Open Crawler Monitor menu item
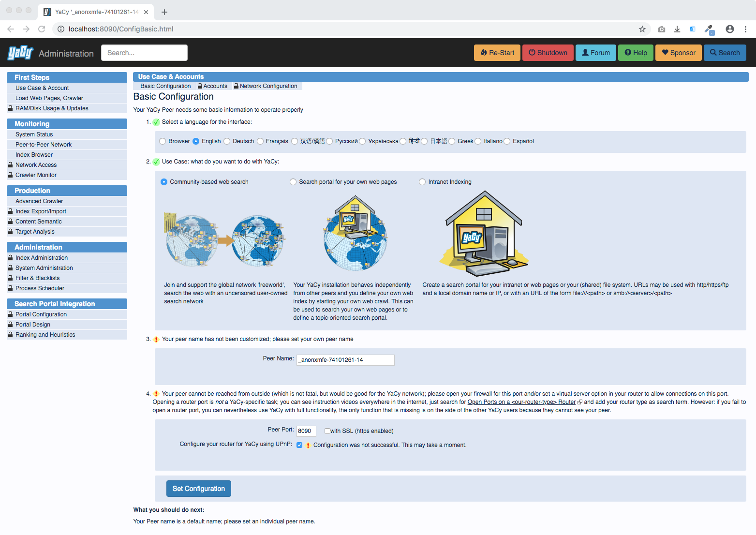 (x=67, y=175)
